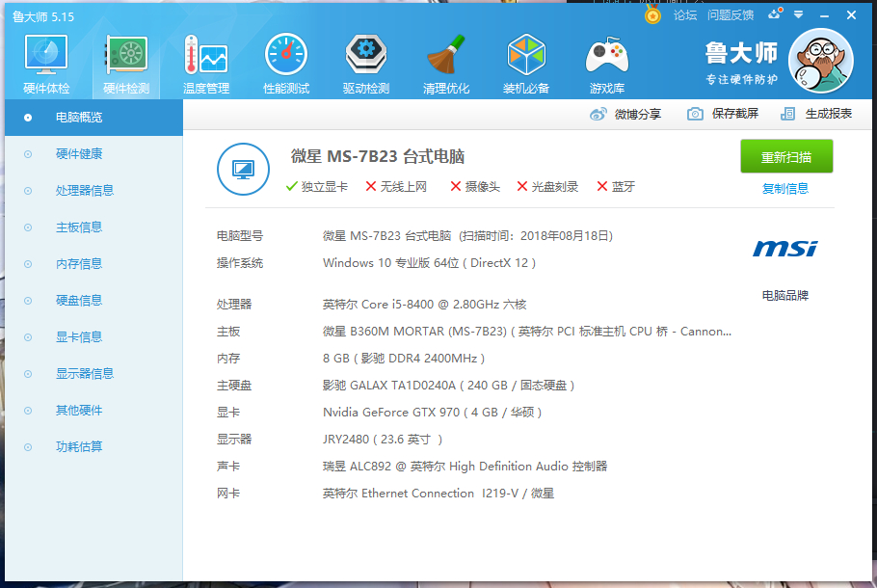Click the gold medal icon in title bar
877x588 pixels.
[652, 14]
